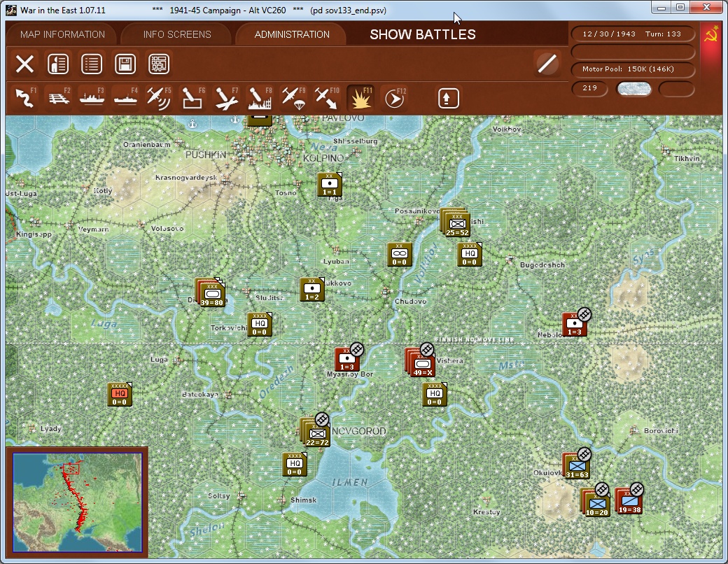Select the 31=63 unit at Okulovka
This screenshot has width=728, height=564.
(575, 466)
